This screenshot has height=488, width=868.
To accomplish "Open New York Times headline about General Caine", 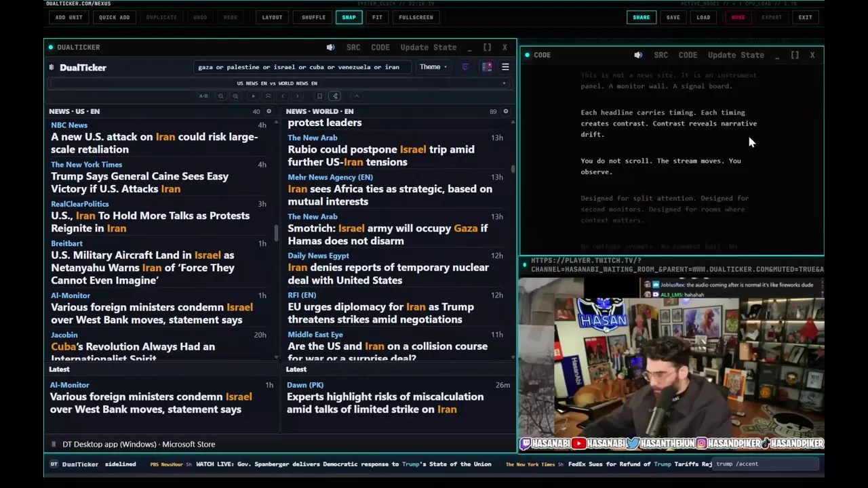I will (140, 182).
